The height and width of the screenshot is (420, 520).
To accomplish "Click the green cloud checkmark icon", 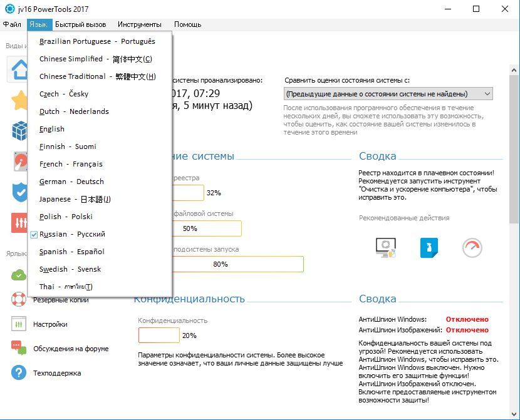I will [x=19, y=274].
